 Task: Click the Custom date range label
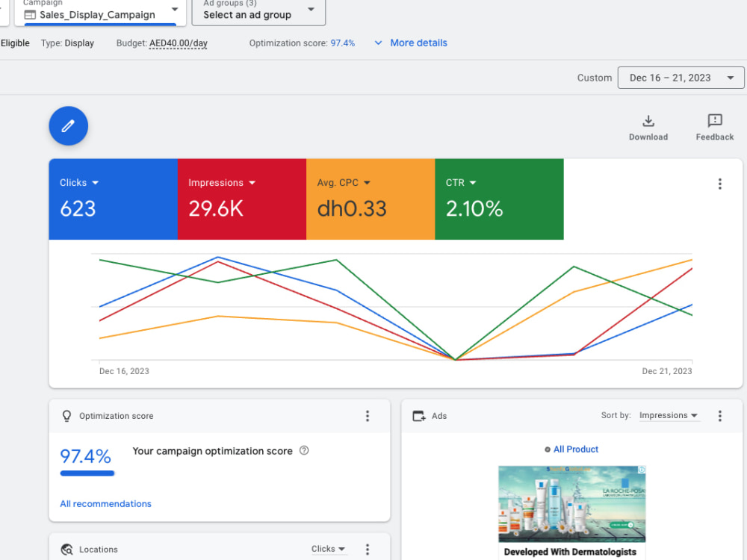coord(595,78)
